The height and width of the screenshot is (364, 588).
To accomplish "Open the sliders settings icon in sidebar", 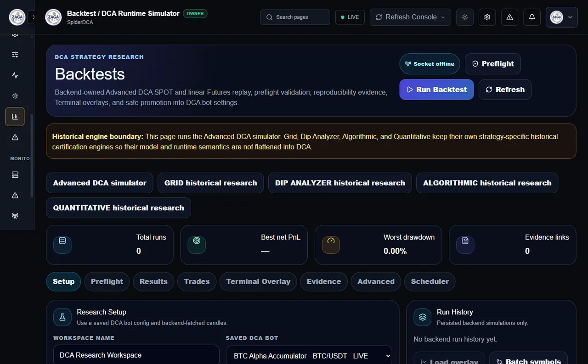I will (x=15, y=55).
